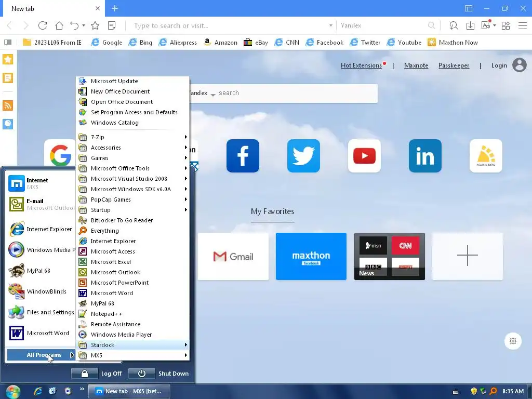Viewport: 532px width, 399px height.
Task: Click the undo closed tab icon
Action: [74, 25]
